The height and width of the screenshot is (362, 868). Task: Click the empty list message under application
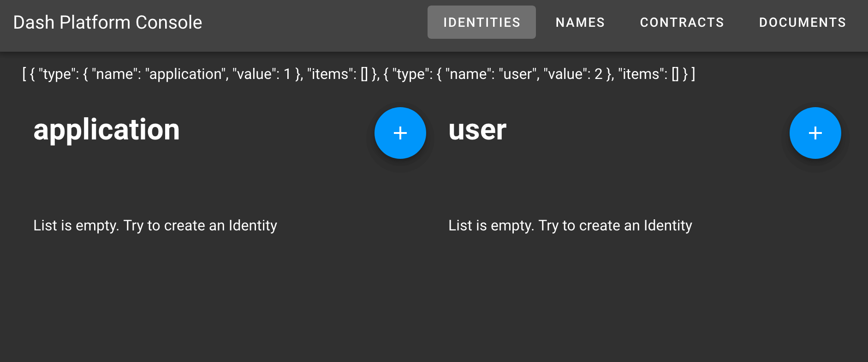point(155,225)
